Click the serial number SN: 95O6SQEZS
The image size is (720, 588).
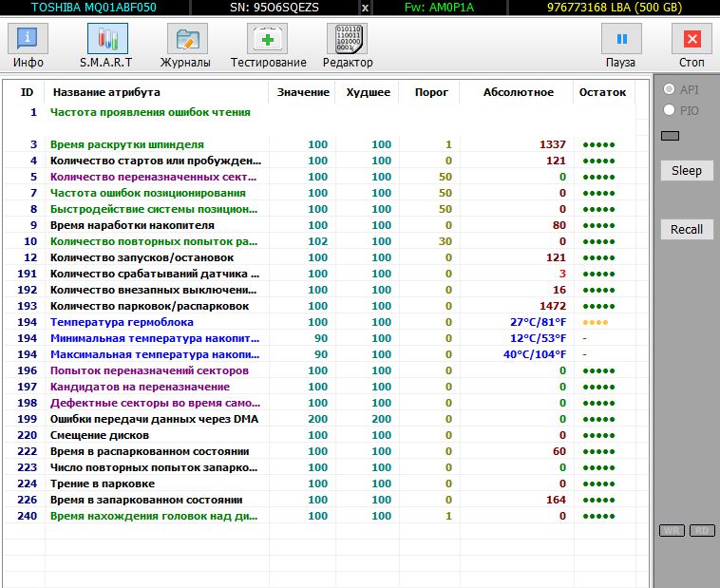pos(275,8)
